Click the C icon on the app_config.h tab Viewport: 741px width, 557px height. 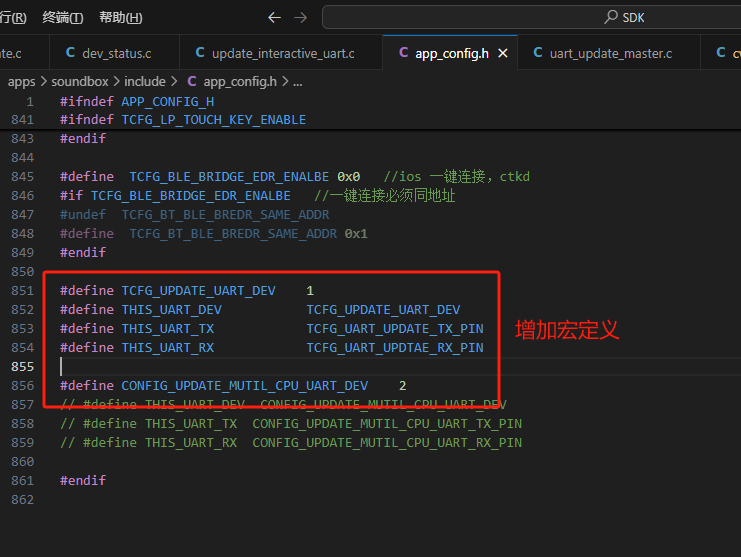[x=404, y=52]
